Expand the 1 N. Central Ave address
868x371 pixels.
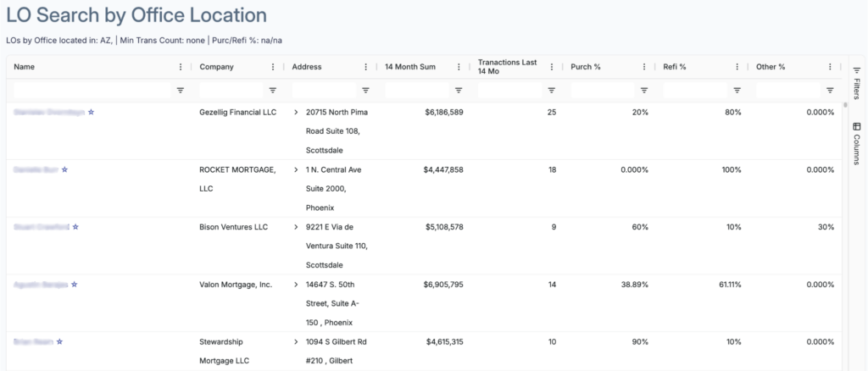(x=296, y=169)
